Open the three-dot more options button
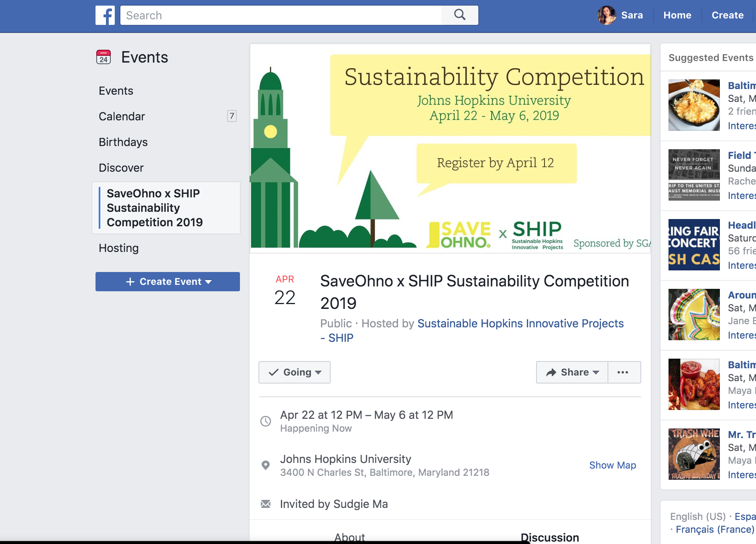Viewport: 756px width, 544px height. click(x=623, y=372)
